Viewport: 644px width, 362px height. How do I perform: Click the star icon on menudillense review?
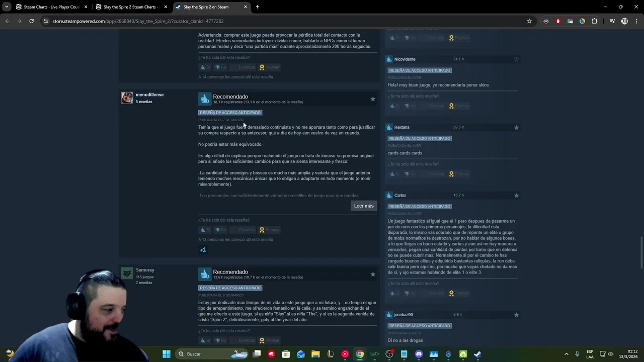[373, 99]
